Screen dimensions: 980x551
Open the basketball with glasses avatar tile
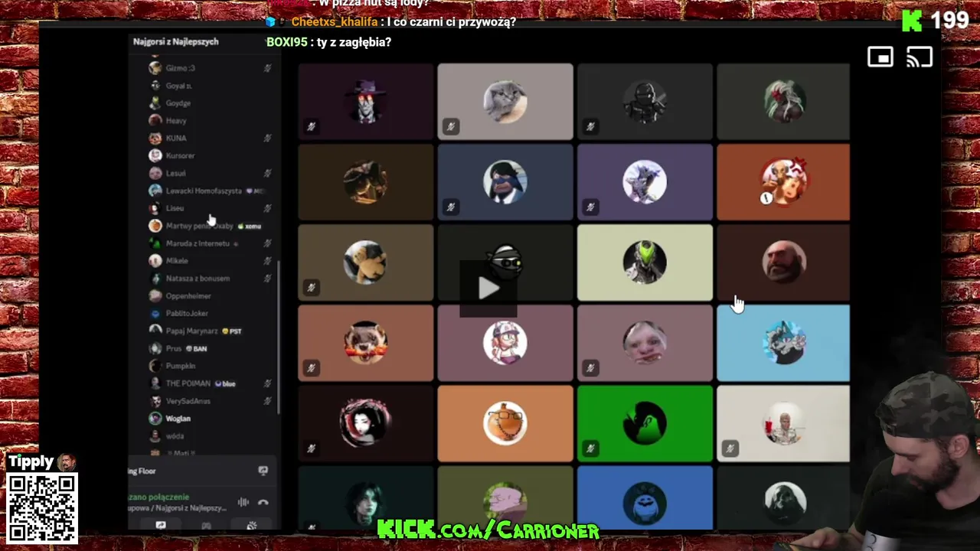click(505, 423)
